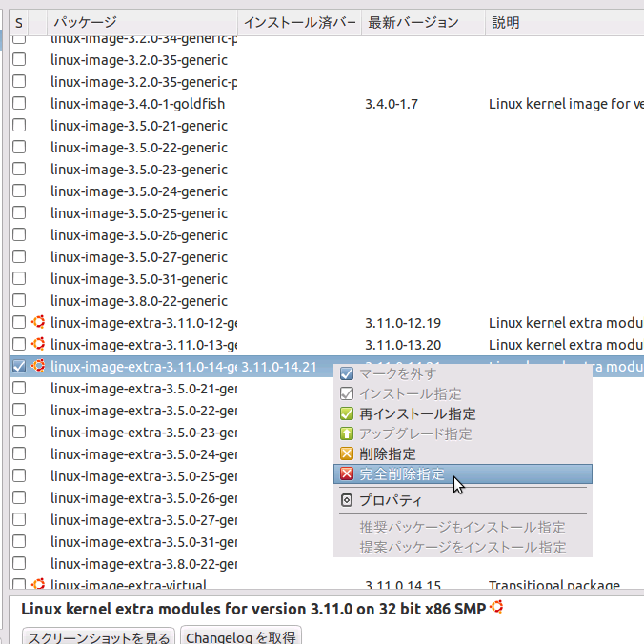Toggle checkbox for linux-image-3.8.0-22-generic
Screen dimensions: 644x644
pyautogui.click(x=19, y=300)
